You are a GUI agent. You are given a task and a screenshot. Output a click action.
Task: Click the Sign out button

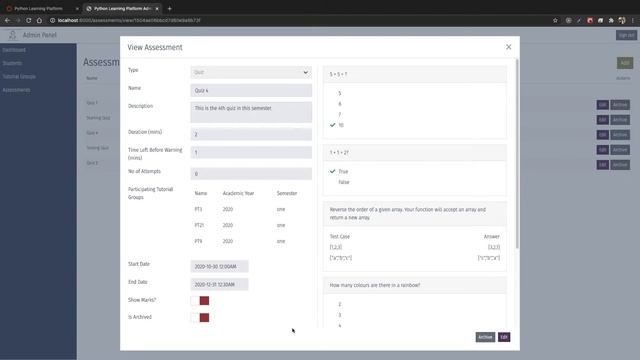(x=626, y=35)
